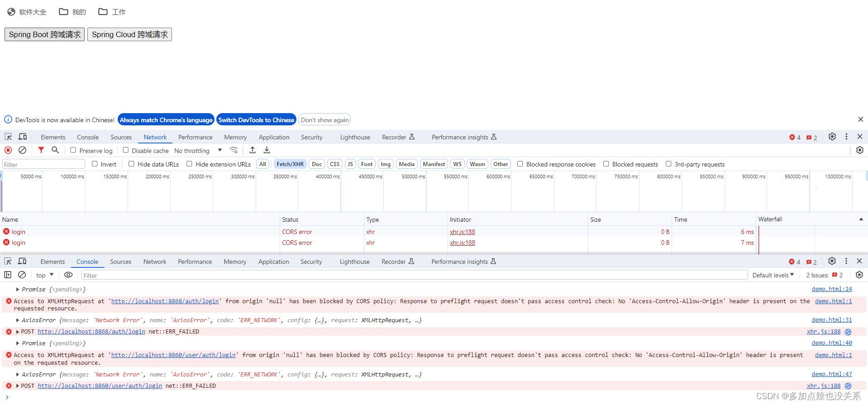Switch to Console tab in upper DevTools
Screen dimensions: 868x405
click(x=88, y=137)
